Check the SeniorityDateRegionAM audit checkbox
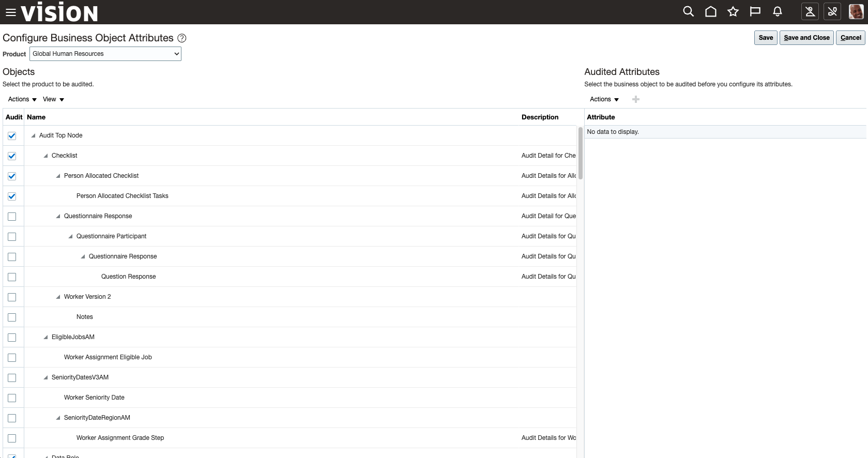868x458 pixels. (x=12, y=418)
